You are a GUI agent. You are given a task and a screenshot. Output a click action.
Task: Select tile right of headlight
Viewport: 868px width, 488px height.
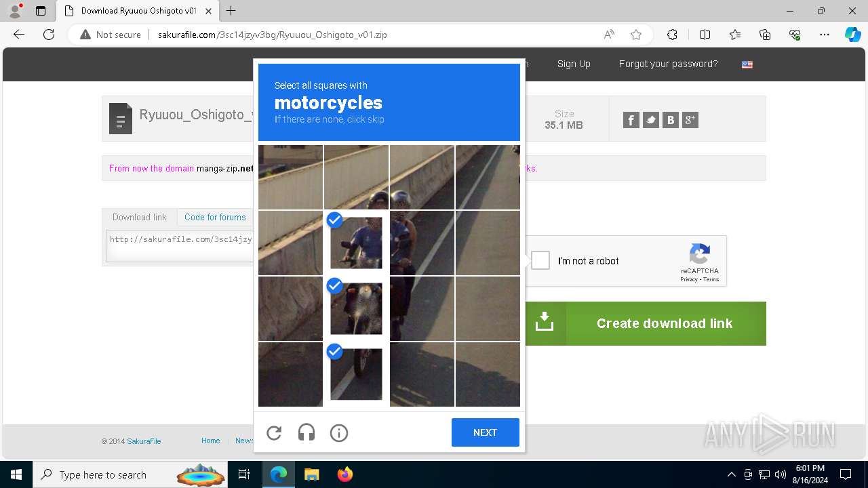422,308
